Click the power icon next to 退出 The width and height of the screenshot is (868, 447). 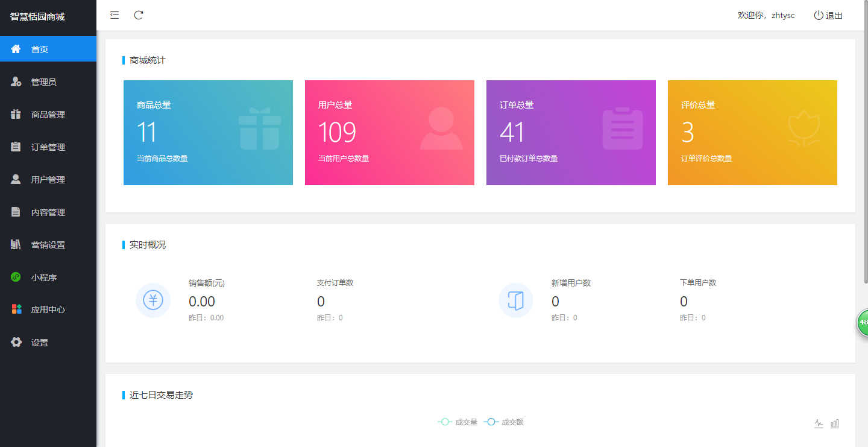point(818,16)
